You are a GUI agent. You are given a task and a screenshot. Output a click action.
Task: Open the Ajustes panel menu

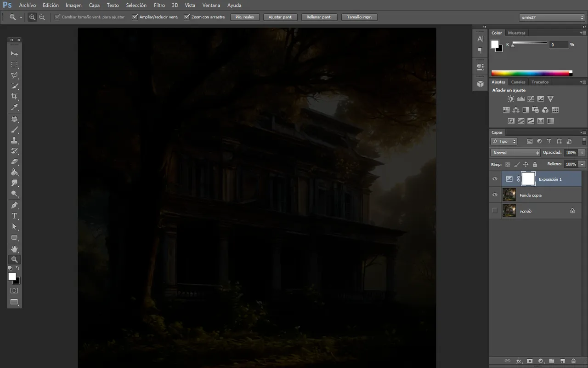pos(583,82)
